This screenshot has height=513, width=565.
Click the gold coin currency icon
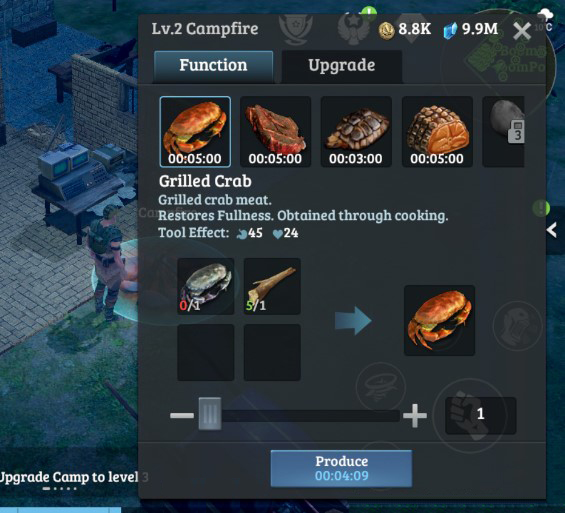tap(386, 30)
